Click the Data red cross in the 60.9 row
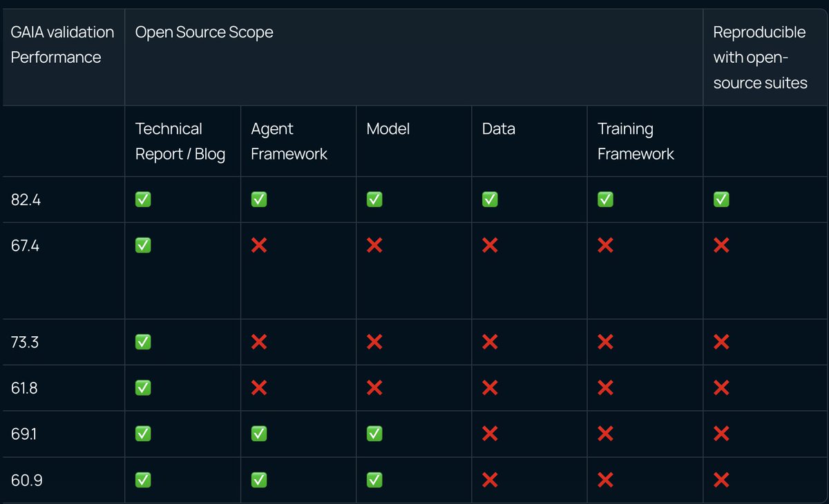Screen dimensions: 829x504 (x=490, y=480)
